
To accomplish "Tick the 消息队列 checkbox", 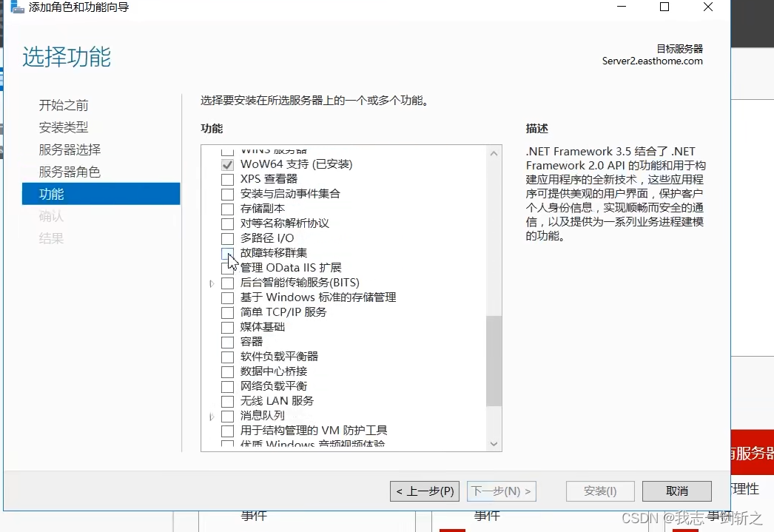I will tap(228, 416).
